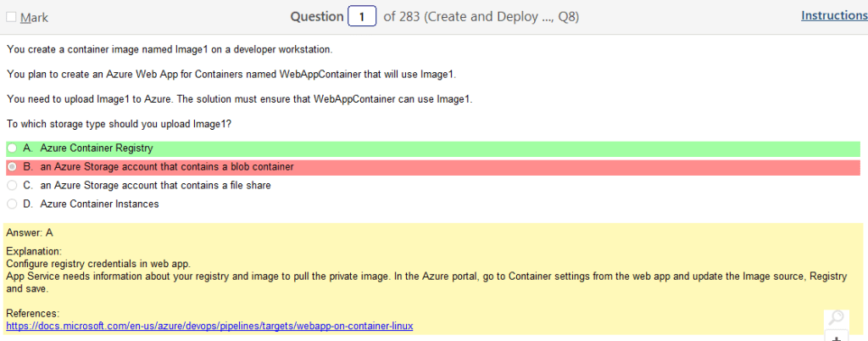Enable the Mark checkbox
The image size is (868, 341).
(11, 17)
